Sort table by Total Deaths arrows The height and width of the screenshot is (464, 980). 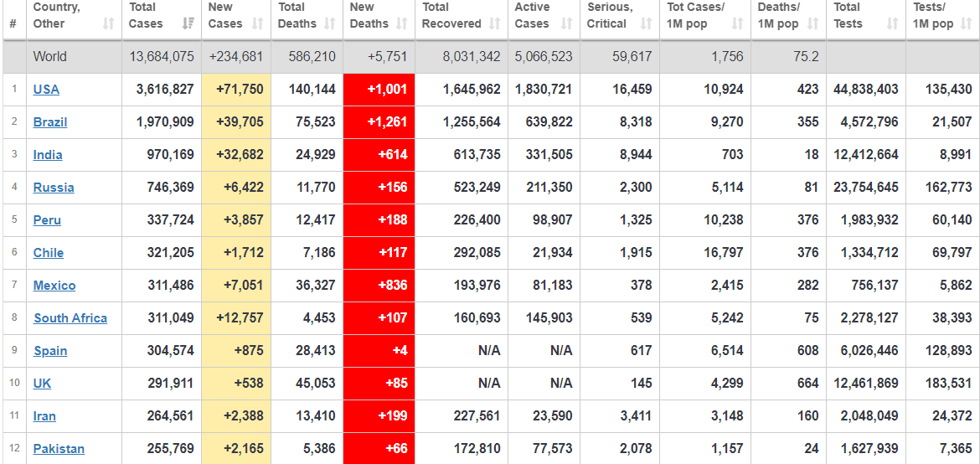click(329, 23)
